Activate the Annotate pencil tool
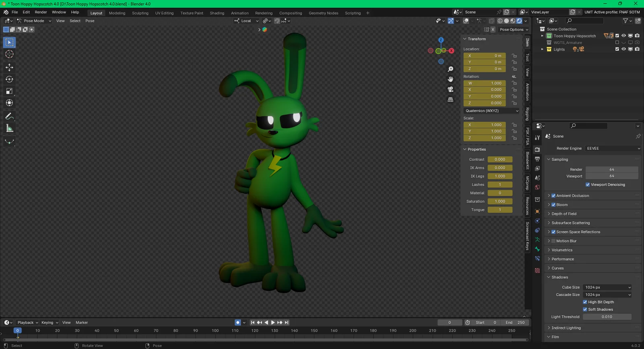644x349 pixels. (9, 116)
